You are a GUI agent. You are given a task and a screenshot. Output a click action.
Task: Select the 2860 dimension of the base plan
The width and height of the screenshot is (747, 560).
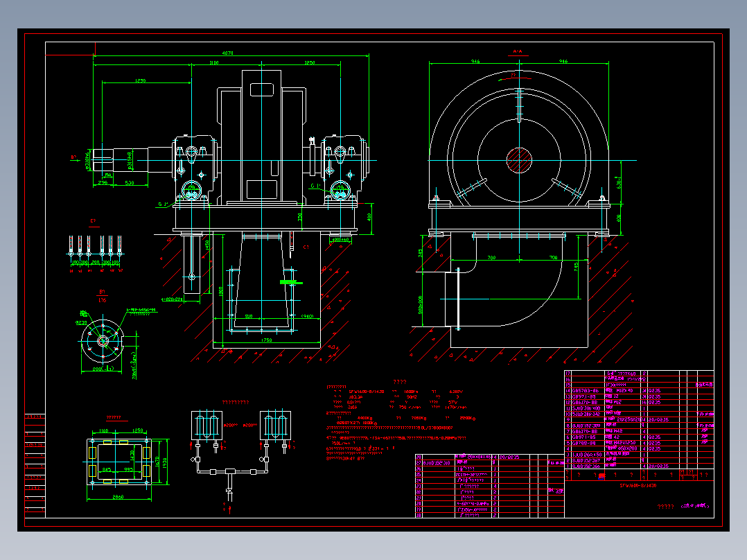[x=118, y=497]
